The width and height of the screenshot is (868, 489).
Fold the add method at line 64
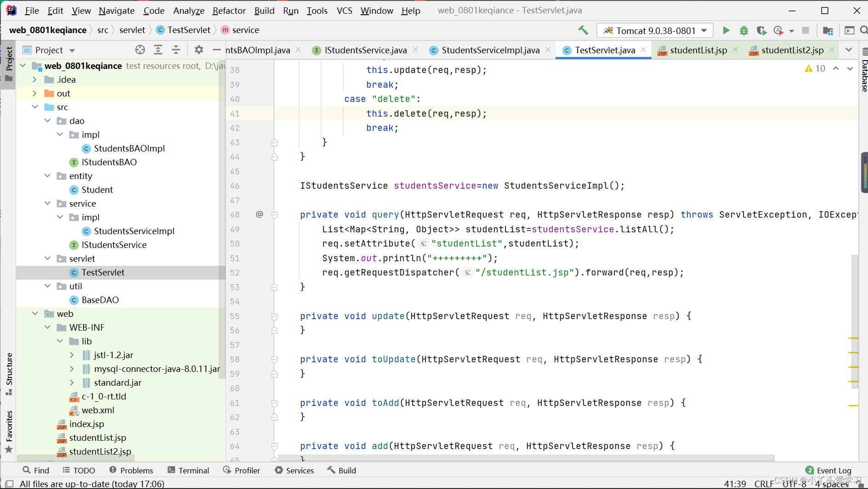(x=274, y=446)
